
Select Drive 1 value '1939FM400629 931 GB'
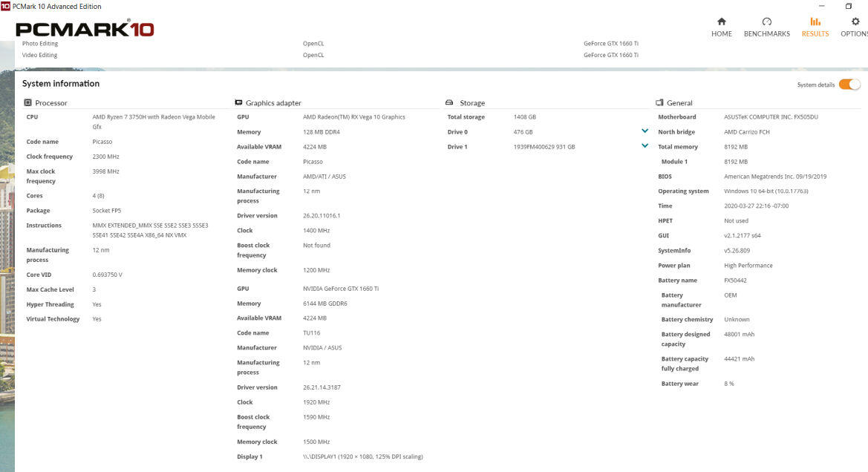pos(544,147)
